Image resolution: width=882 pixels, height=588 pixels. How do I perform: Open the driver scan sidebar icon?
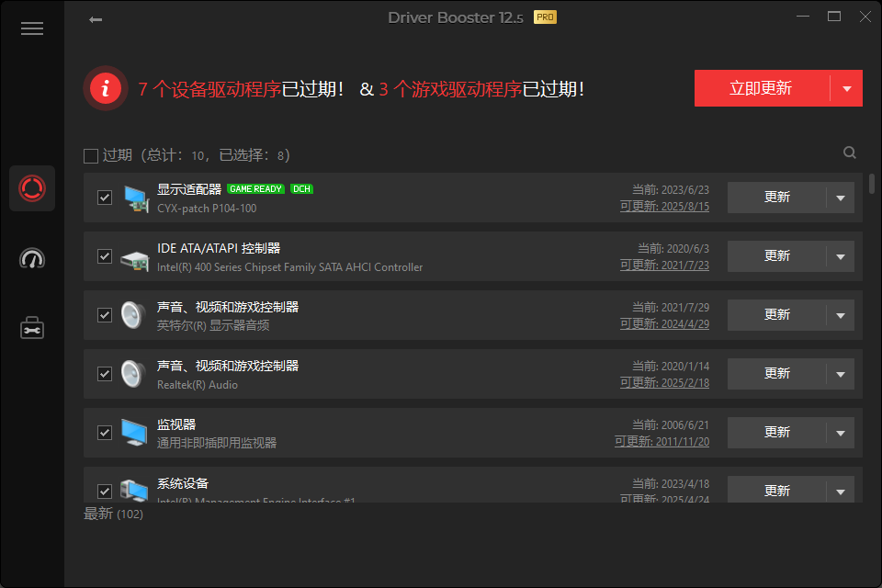pyautogui.click(x=32, y=188)
